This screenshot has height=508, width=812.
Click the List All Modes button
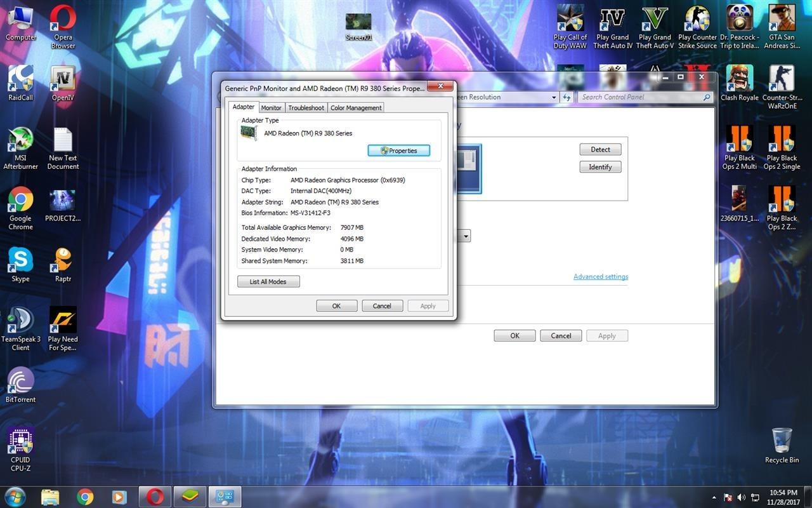pos(268,281)
